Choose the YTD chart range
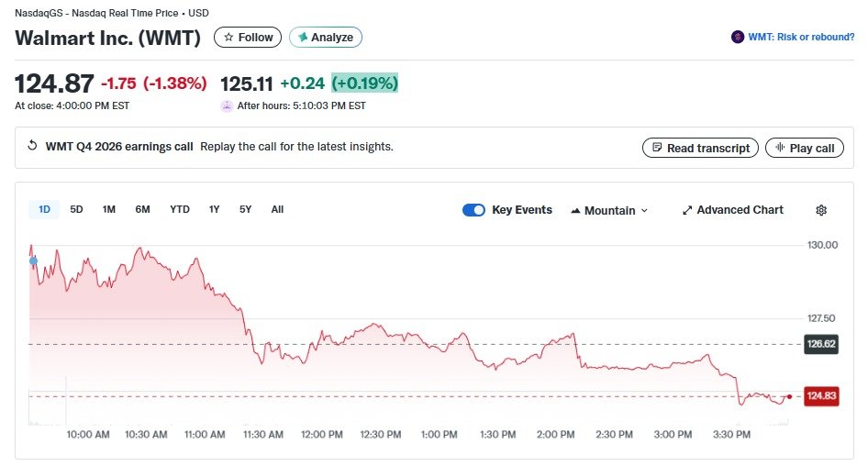This screenshot has height=466, width=868. 180,209
